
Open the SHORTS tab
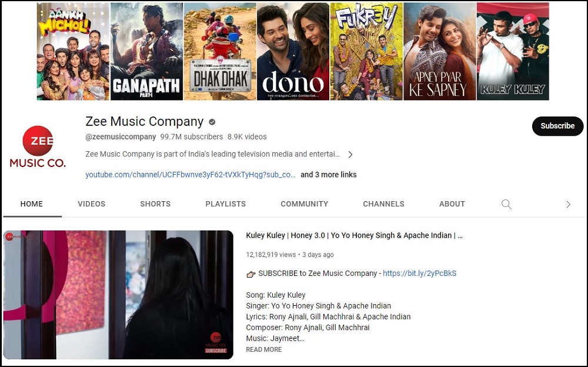coord(155,203)
